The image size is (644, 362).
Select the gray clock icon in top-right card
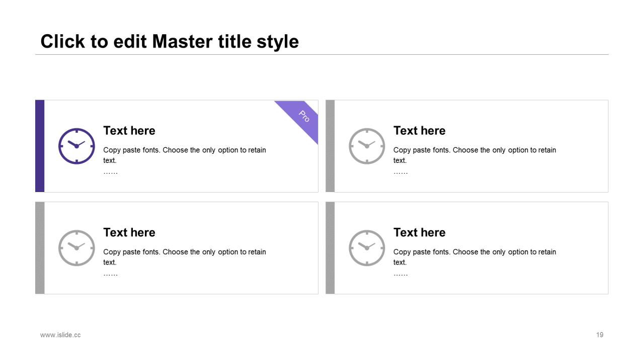coord(367,146)
